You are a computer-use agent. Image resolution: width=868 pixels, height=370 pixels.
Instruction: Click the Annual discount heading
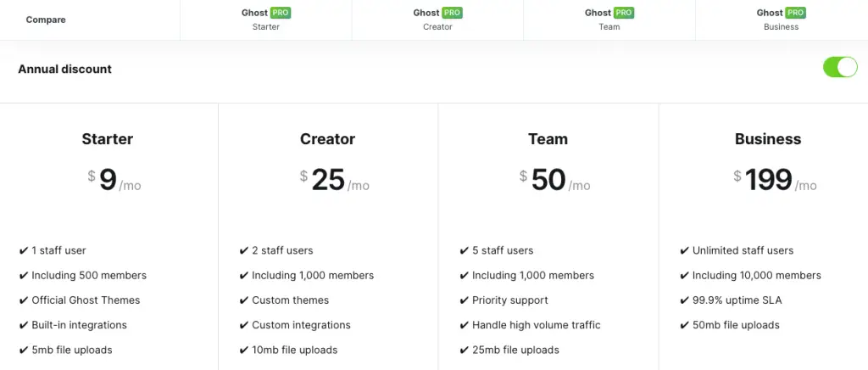click(64, 70)
